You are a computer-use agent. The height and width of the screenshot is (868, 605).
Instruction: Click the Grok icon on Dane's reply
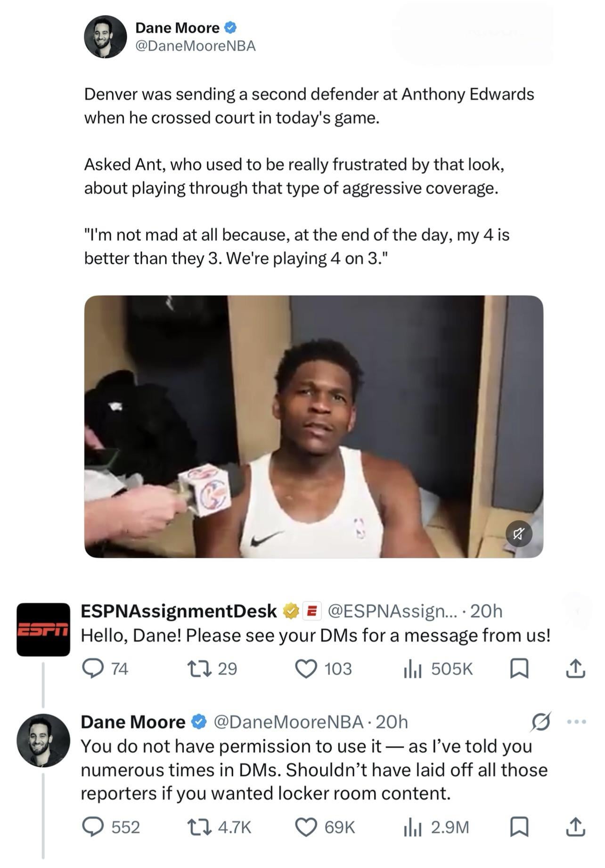[x=541, y=721]
